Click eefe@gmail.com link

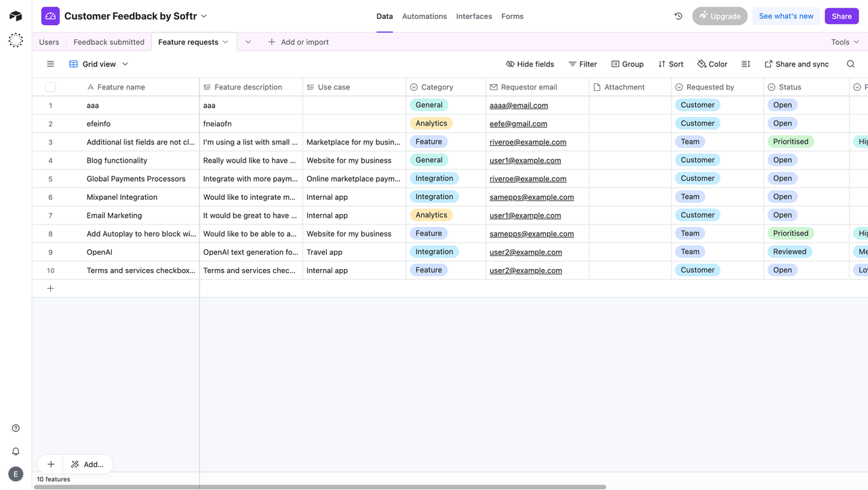pos(518,124)
